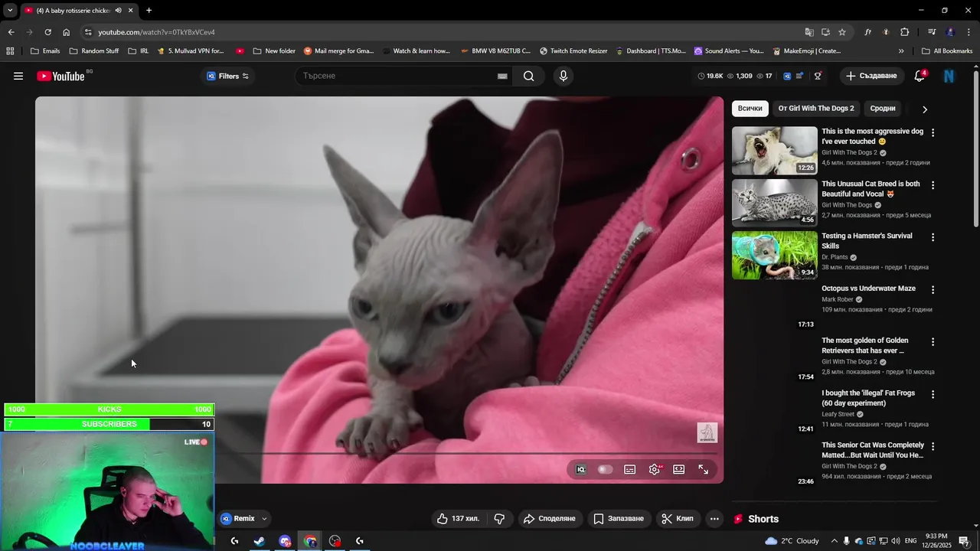Select 'От Girl With The Dogs 2' chip
Screen dimensions: 980x551
coord(816,109)
